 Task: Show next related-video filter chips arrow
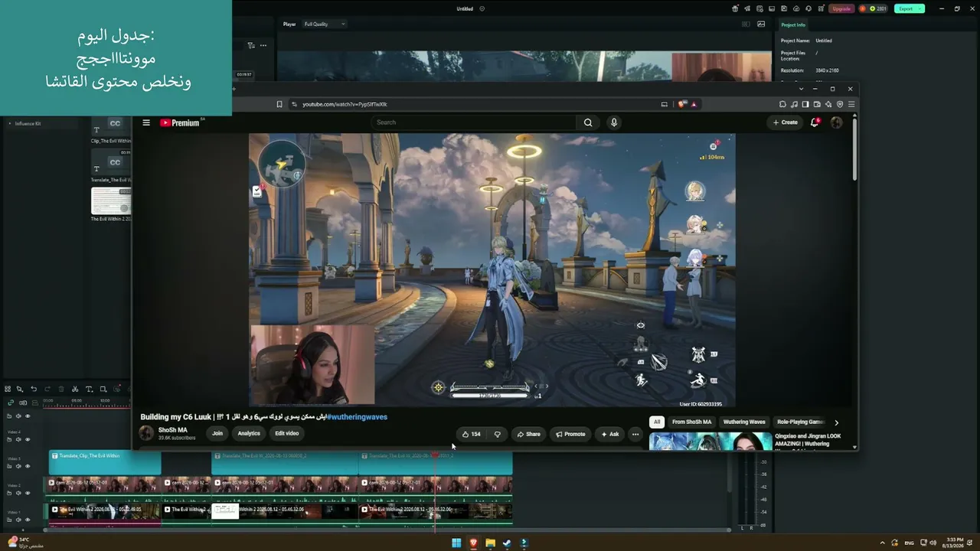tap(836, 422)
